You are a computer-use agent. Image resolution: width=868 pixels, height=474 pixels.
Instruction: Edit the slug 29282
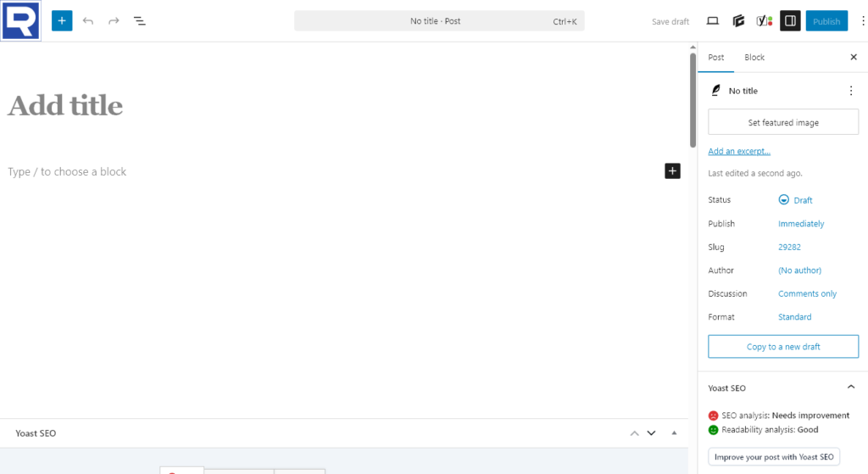tap(789, 247)
